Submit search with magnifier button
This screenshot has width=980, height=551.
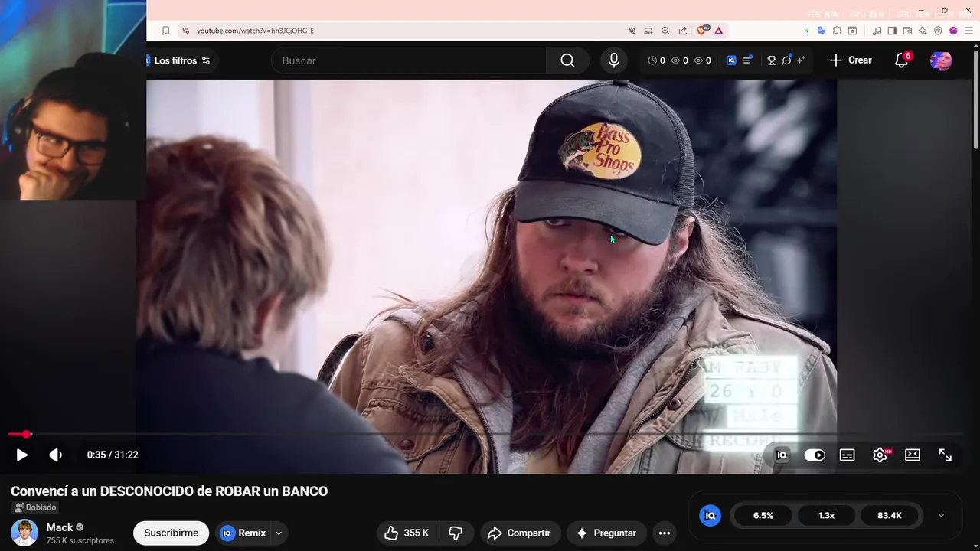pos(567,60)
